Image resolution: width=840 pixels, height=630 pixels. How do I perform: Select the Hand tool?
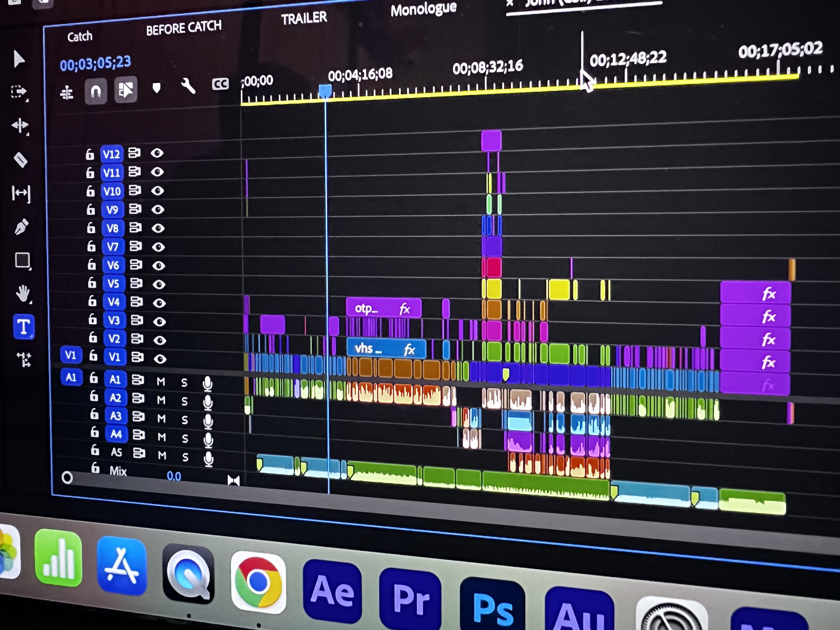[x=23, y=294]
